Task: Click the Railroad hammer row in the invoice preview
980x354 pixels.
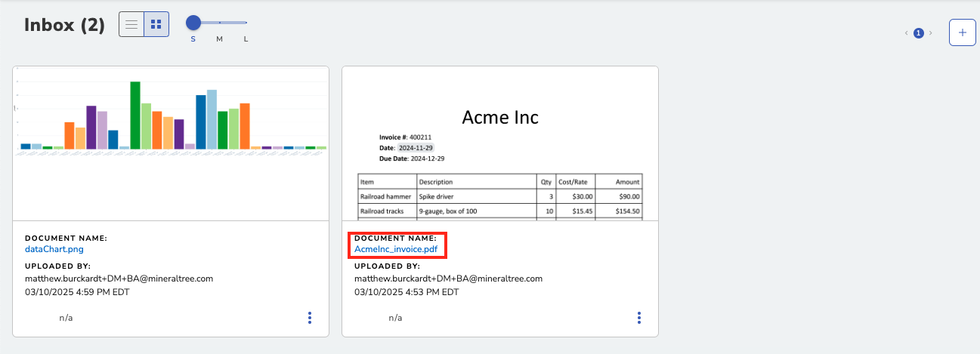Action: 500,196
